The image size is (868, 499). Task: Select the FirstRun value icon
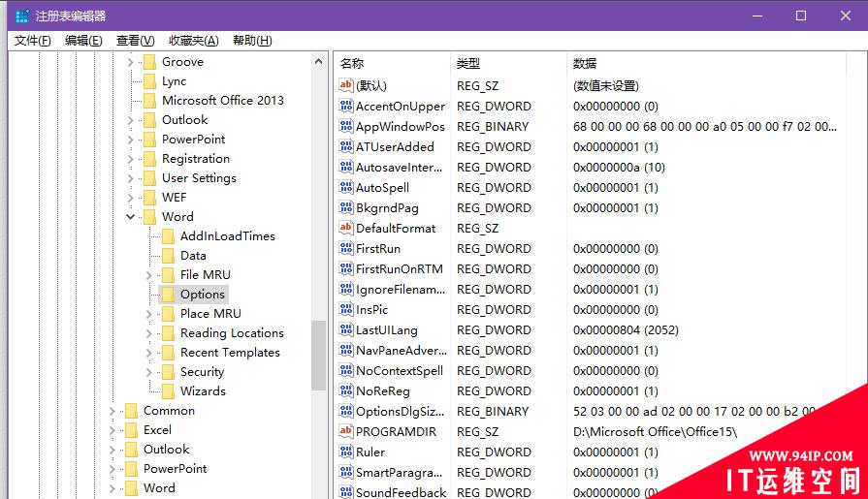pos(346,248)
